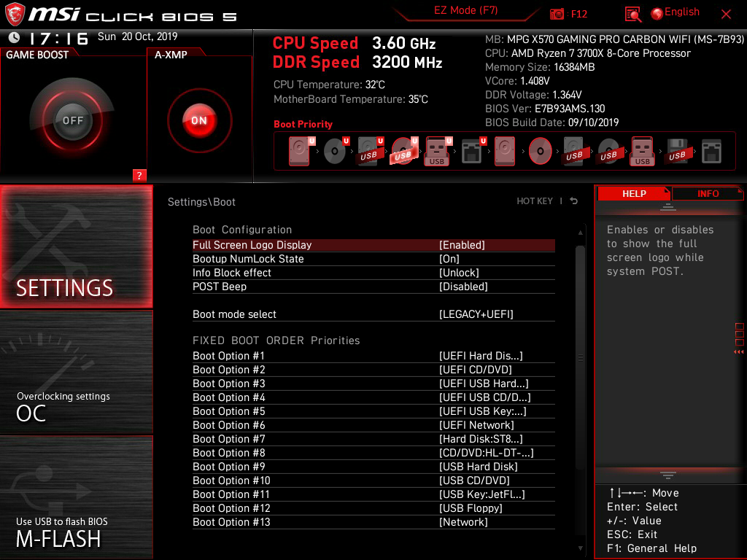Image resolution: width=747 pixels, height=560 pixels.
Task: Select the last Network icon in Boot Priority
Action: [710, 151]
